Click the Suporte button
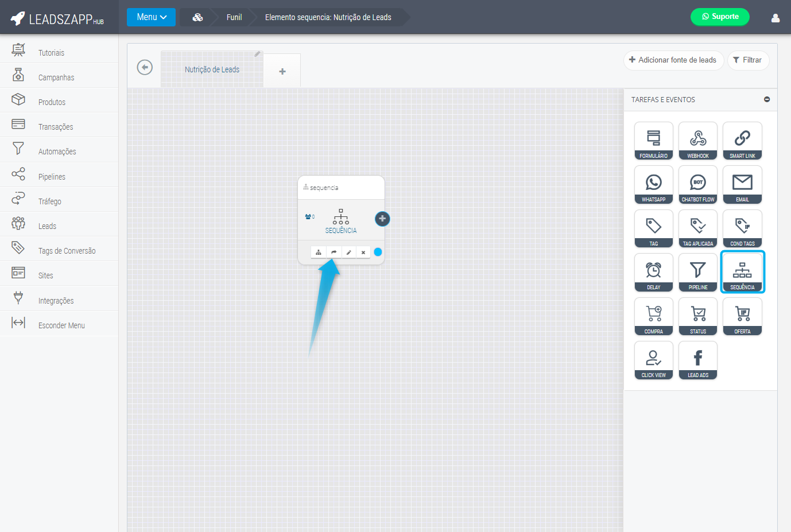791x532 pixels. tap(719, 17)
